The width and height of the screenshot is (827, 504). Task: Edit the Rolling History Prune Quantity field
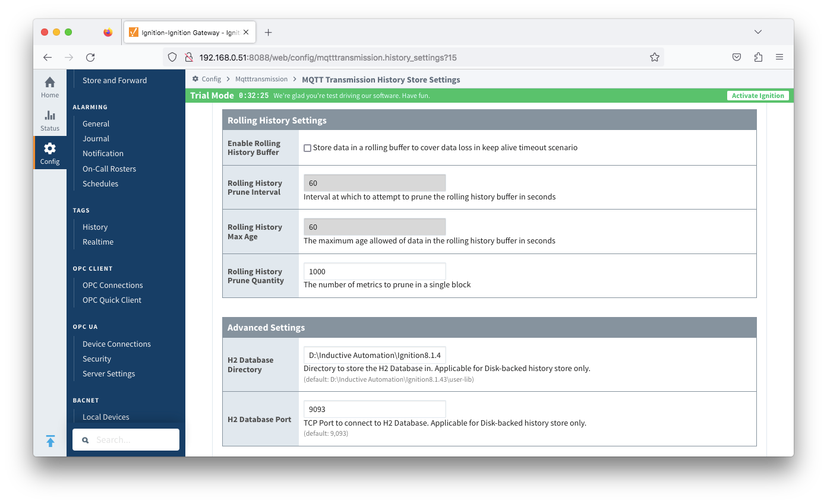[375, 271]
